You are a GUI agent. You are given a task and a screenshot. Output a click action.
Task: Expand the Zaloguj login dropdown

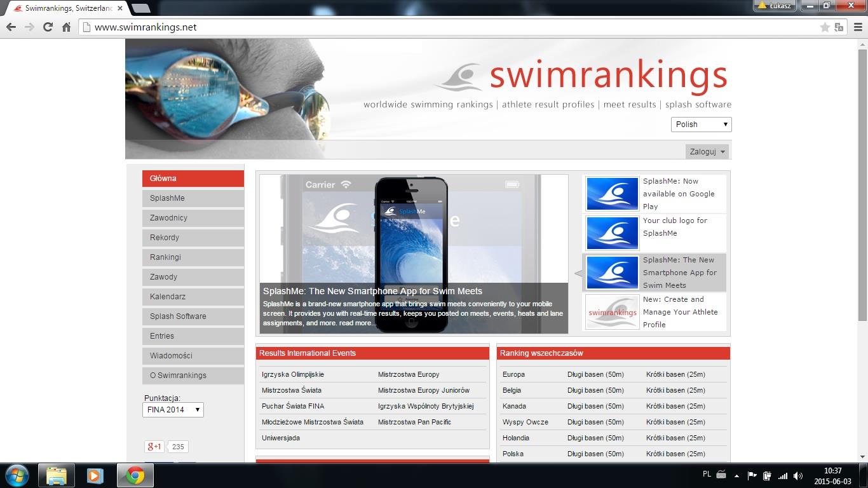(707, 152)
